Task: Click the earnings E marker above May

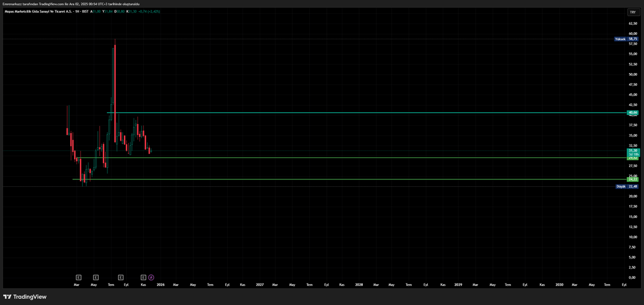Action: (96, 277)
